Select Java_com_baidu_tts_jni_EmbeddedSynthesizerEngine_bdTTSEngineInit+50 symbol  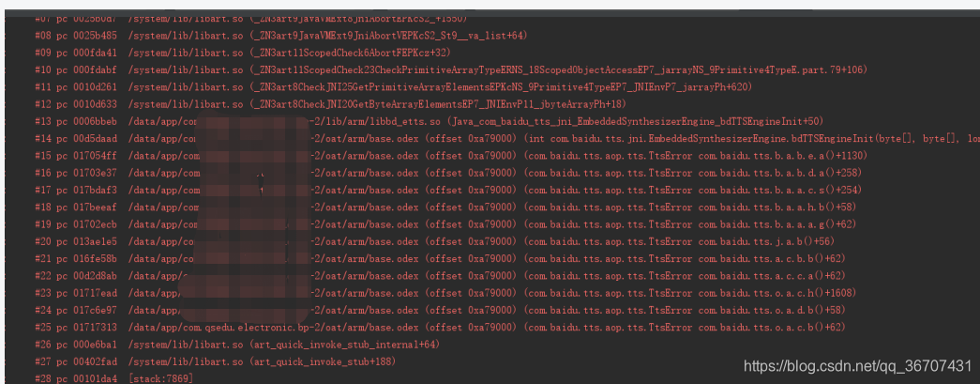coord(636,121)
